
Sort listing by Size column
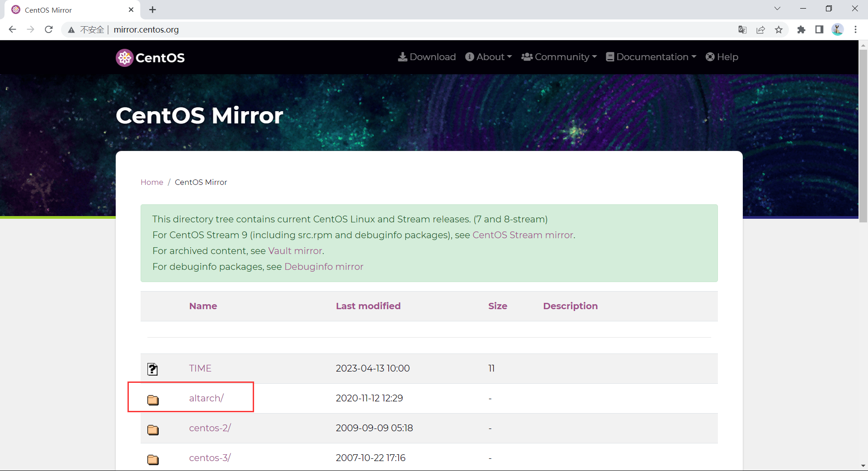pos(498,306)
